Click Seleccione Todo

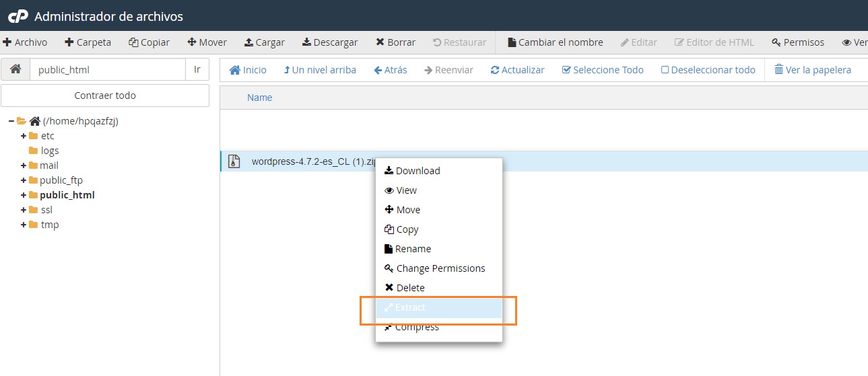click(x=603, y=70)
